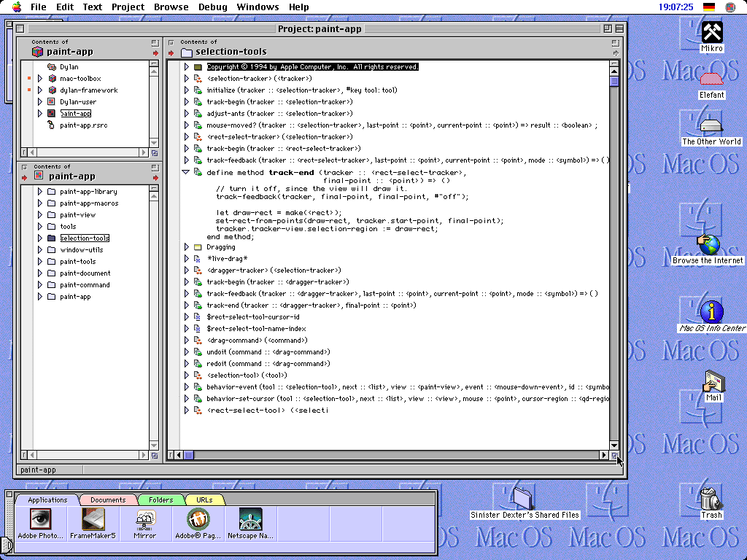Select the Mikro desktop icon
Viewport: 747px width, 560px height.
pos(712,33)
